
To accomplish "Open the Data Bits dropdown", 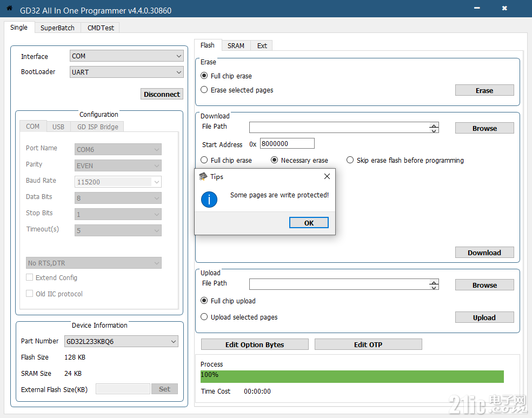I will coord(118,198).
